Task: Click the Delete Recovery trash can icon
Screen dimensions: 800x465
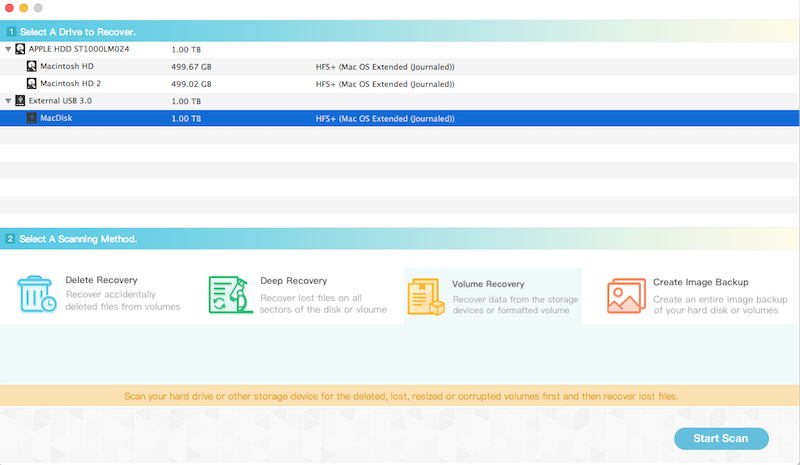Action: point(36,294)
